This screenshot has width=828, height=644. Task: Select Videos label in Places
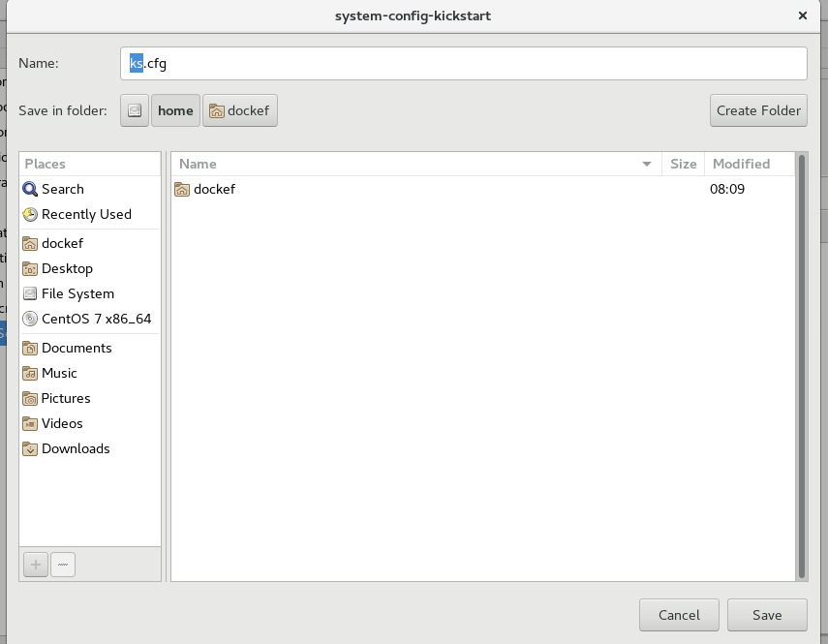(62, 423)
